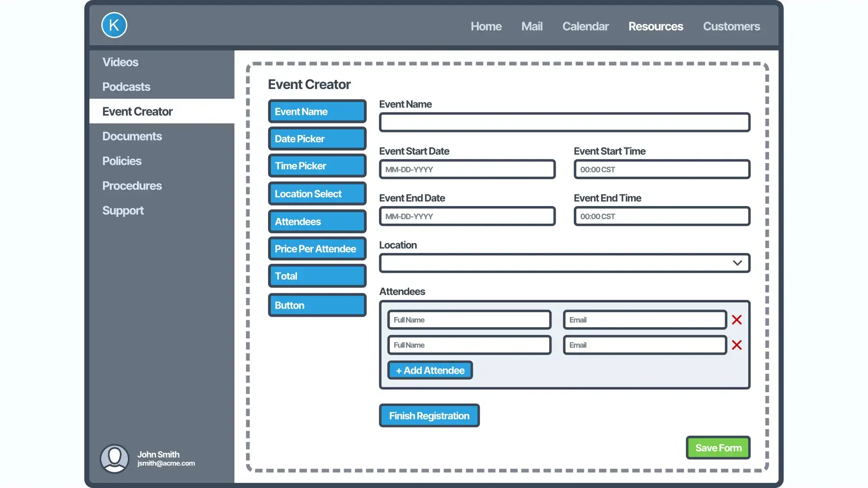This screenshot has height=488, width=868.
Task: Switch to the Event Creator sidebar section
Action: pyautogui.click(x=137, y=111)
